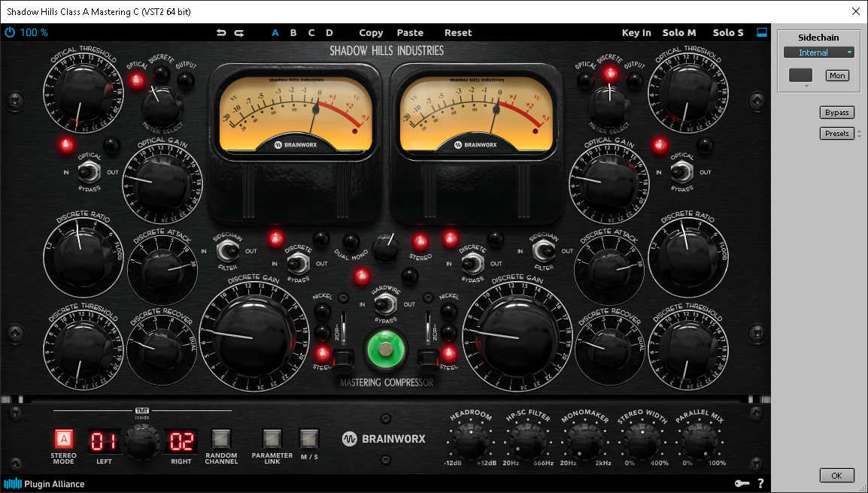The height and width of the screenshot is (493, 868).
Task: Toggle the M / S button
Action: [309, 438]
